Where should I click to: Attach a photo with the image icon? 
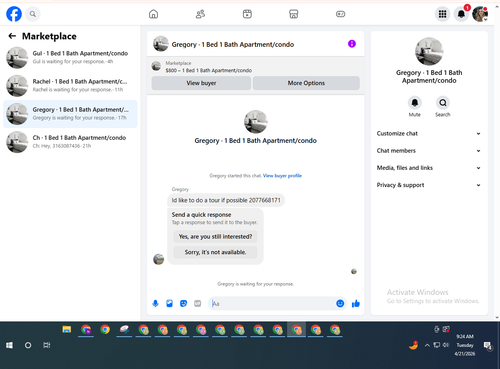coord(169,303)
